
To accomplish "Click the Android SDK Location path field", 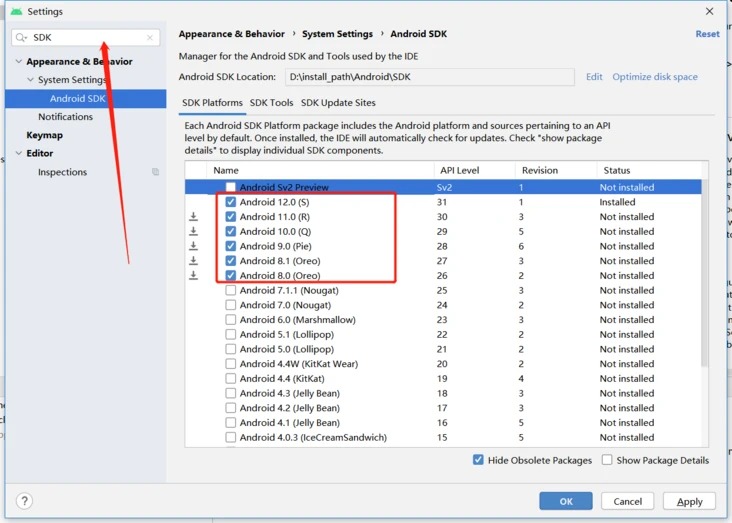I will coord(429,77).
